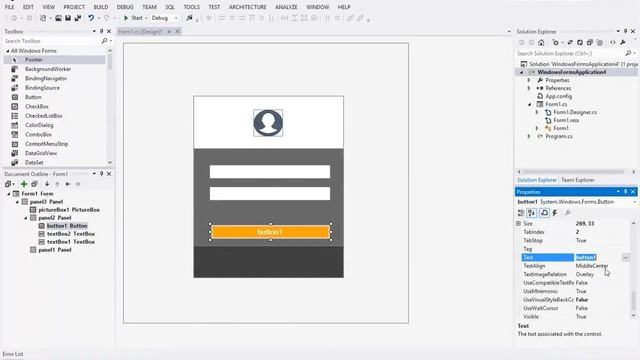
Task: Click the profile picture box on the form
Action: (x=268, y=123)
